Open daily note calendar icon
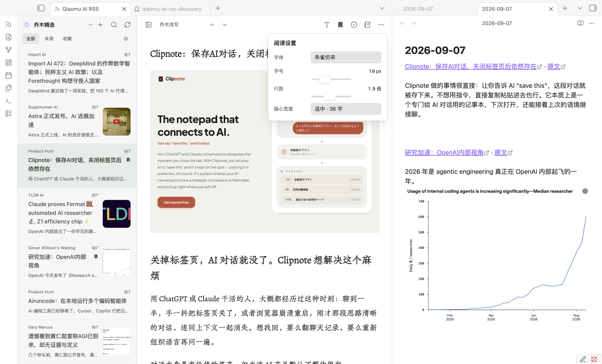602x364 pixels. coord(9,75)
